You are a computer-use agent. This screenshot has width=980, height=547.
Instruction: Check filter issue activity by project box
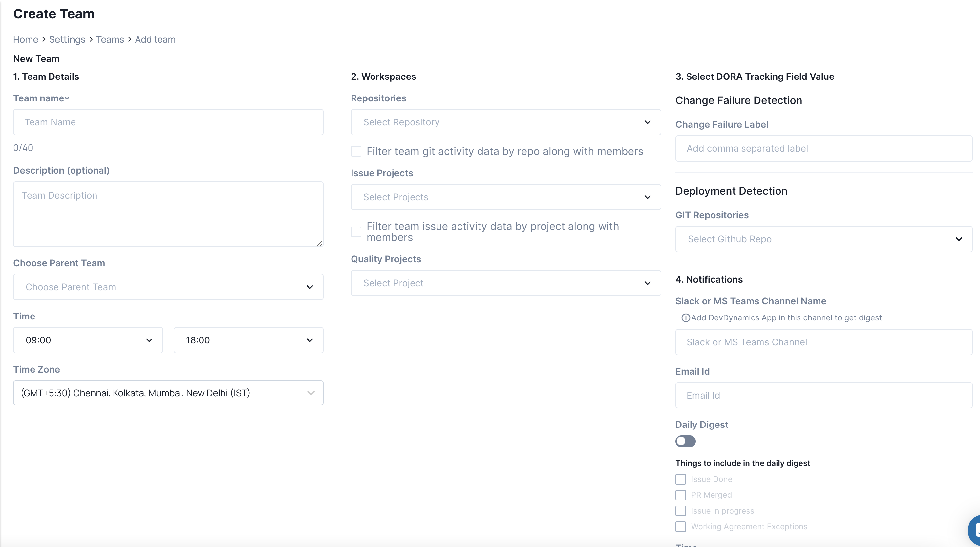pyautogui.click(x=356, y=232)
